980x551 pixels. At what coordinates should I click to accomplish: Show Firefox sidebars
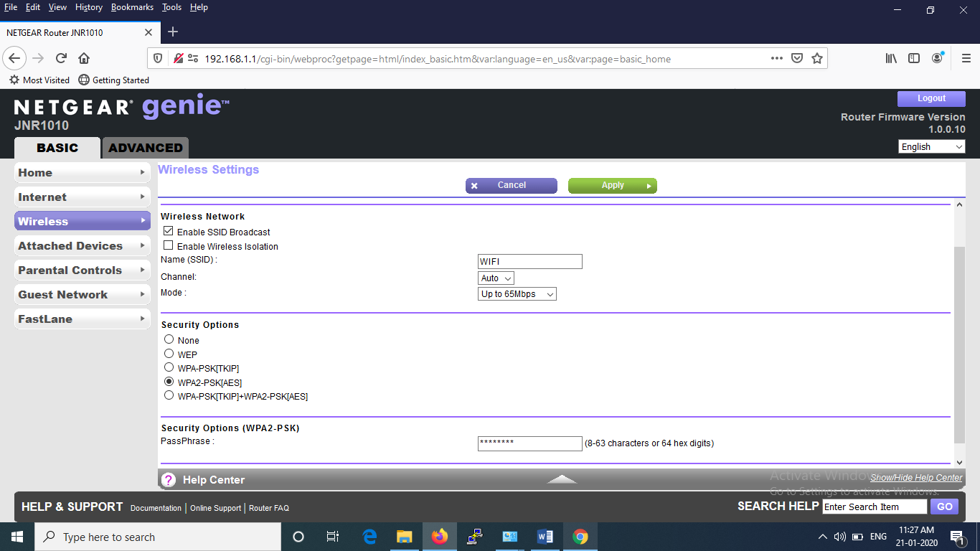click(x=914, y=58)
